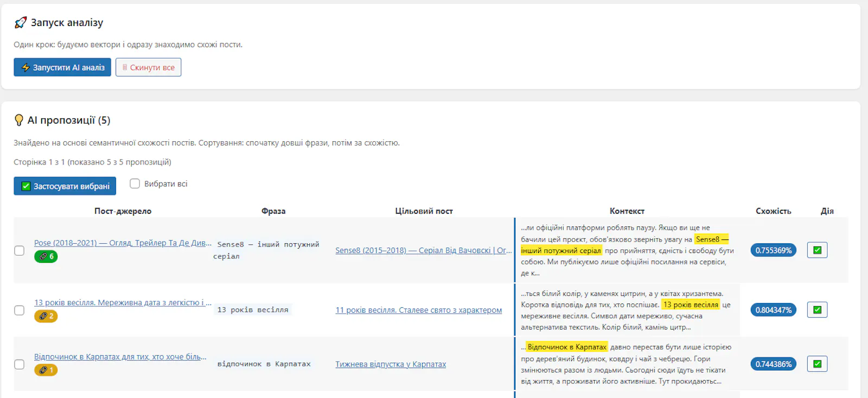Click similarity badge 0.744386%
This screenshot has width=868, height=398.
click(x=774, y=364)
